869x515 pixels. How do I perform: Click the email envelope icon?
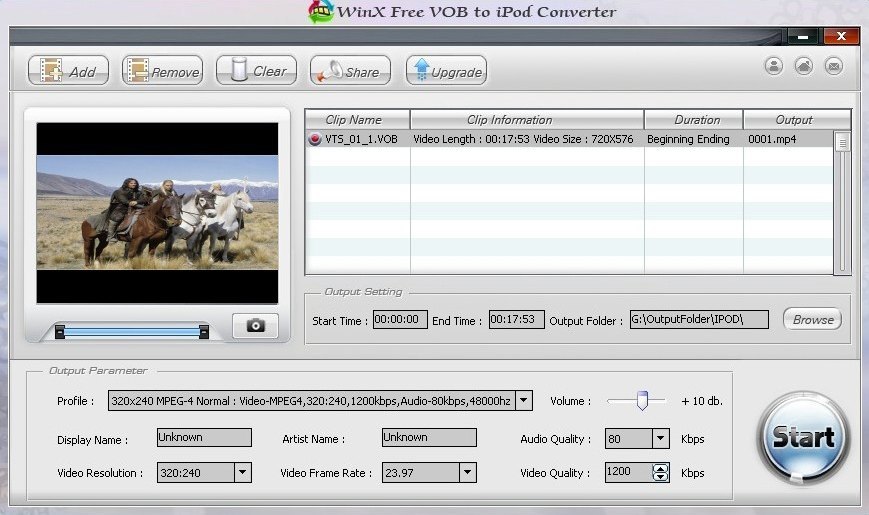[x=834, y=67]
